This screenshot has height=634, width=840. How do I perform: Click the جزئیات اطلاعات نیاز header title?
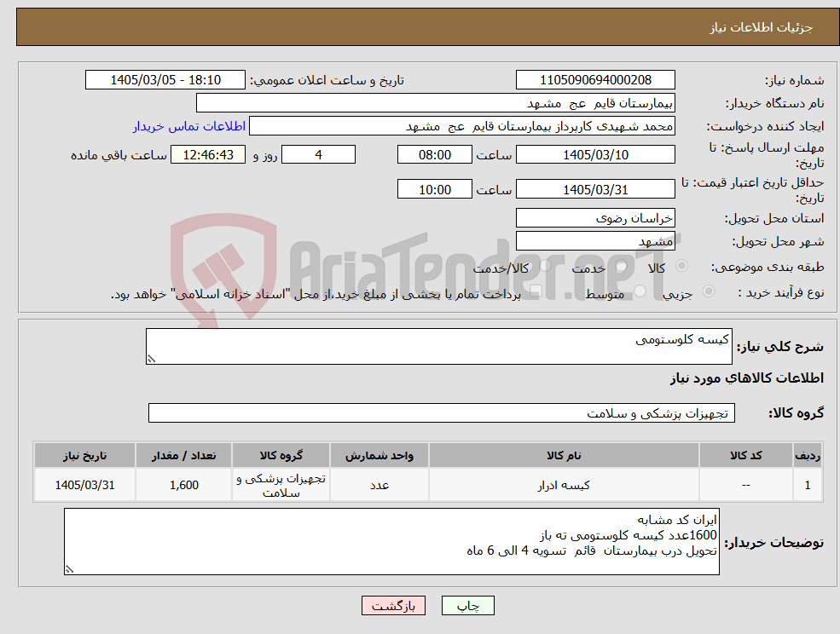click(762, 27)
